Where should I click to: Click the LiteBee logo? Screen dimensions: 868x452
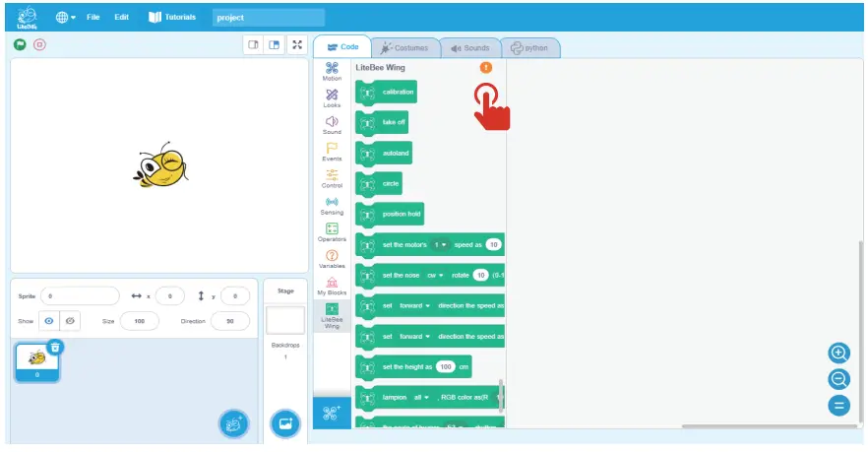coord(28,18)
